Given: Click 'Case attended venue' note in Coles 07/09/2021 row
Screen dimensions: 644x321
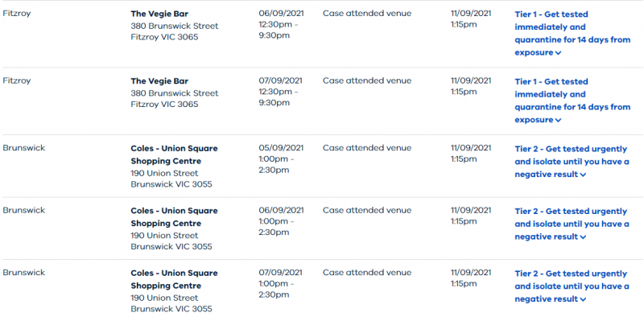Looking at the screenshot, I should pyautogui.click(x=367, y=273).
